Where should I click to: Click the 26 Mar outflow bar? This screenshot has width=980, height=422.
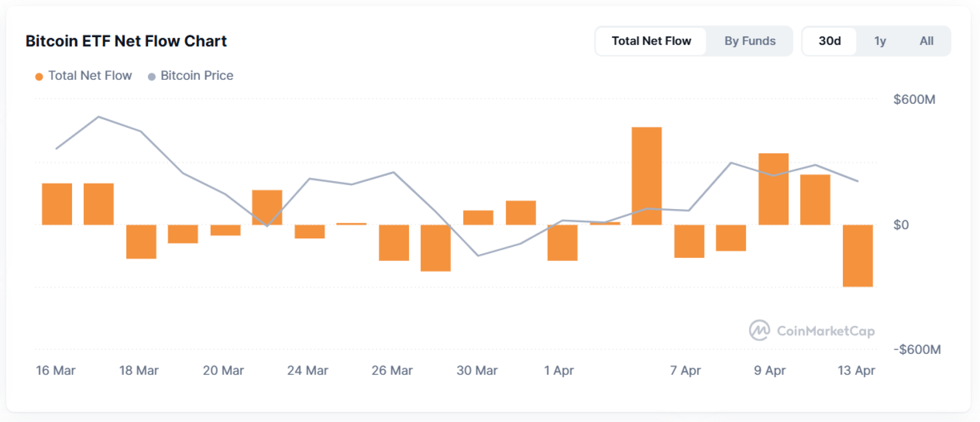(394, 242)
